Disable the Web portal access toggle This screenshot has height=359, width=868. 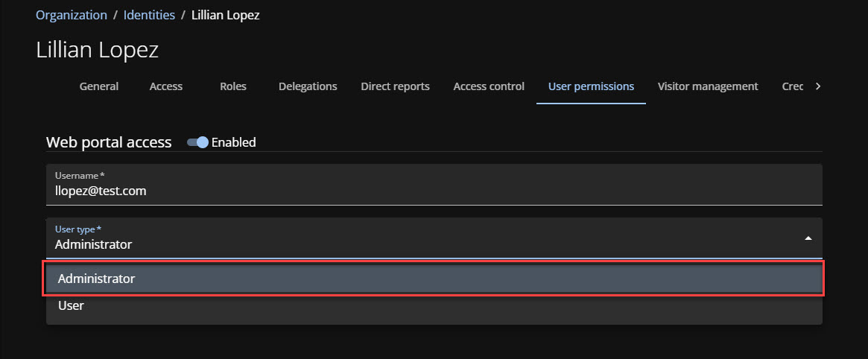pyautogui.click(x=197, y=142)
